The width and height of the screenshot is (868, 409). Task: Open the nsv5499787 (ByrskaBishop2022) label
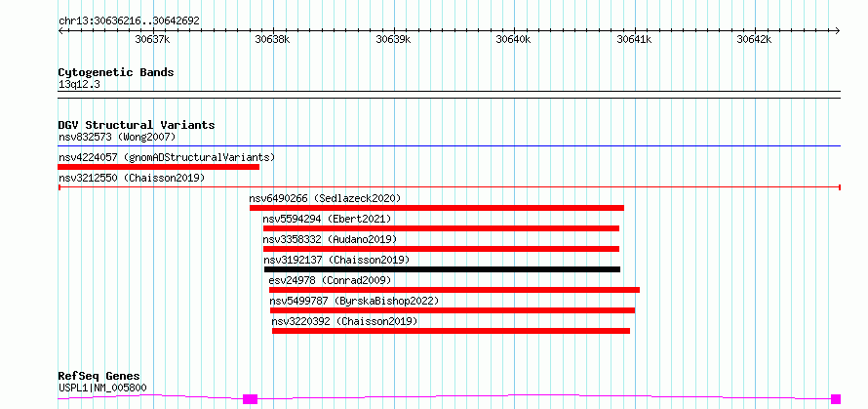[354, 301]
